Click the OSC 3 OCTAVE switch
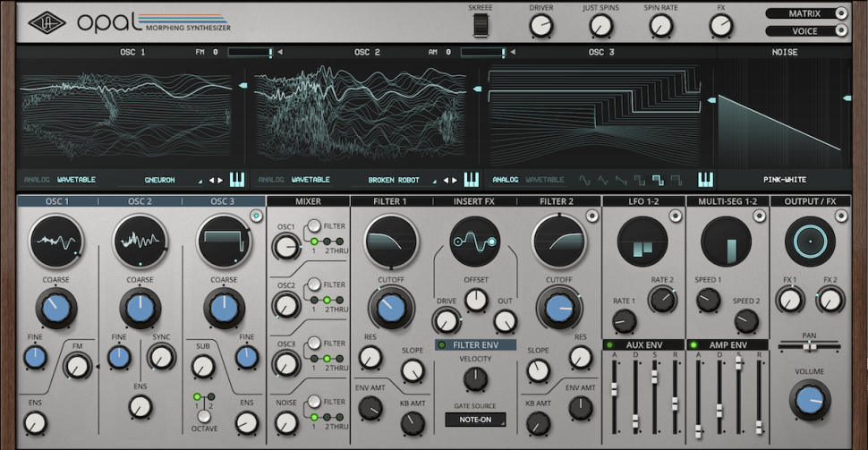 (x=204, y=416)
